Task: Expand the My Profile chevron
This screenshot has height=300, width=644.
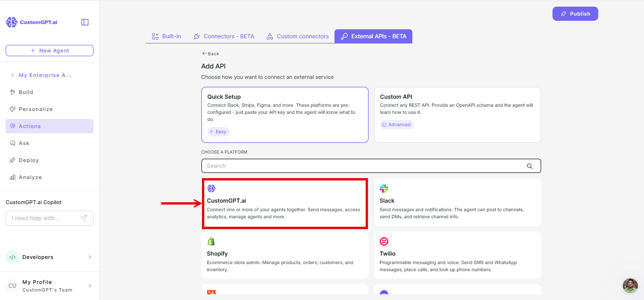Action: (x=90, y=286)
